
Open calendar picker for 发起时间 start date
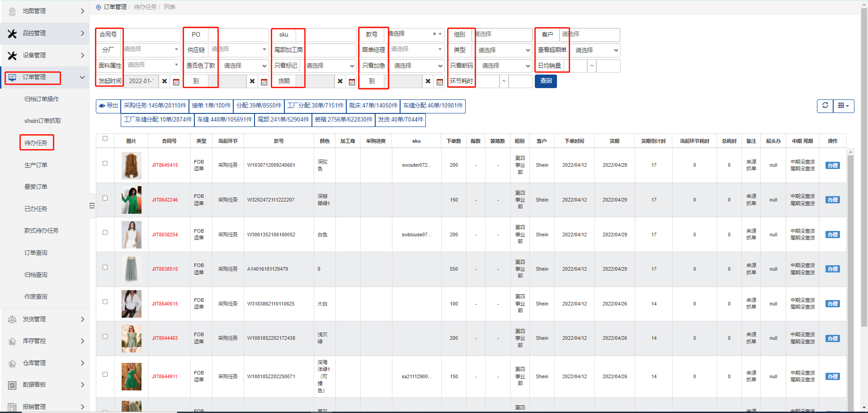point(176,82)
